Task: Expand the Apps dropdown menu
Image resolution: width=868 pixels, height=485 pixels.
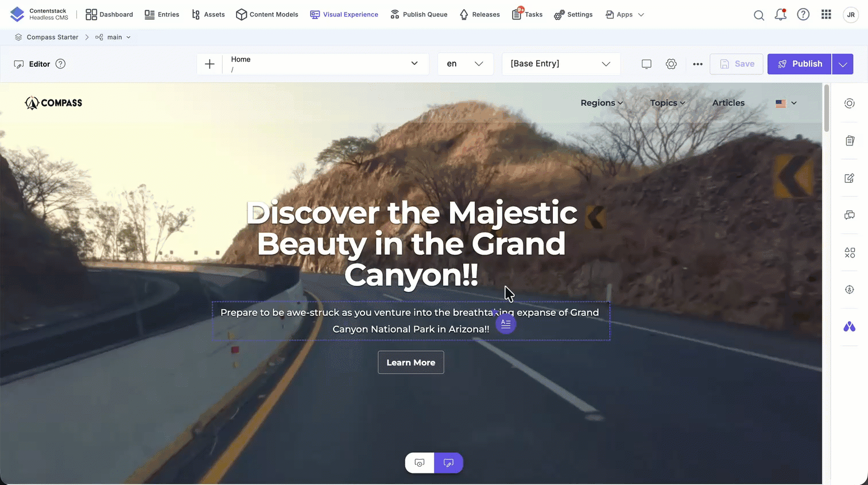Action: tap(625, 14)
